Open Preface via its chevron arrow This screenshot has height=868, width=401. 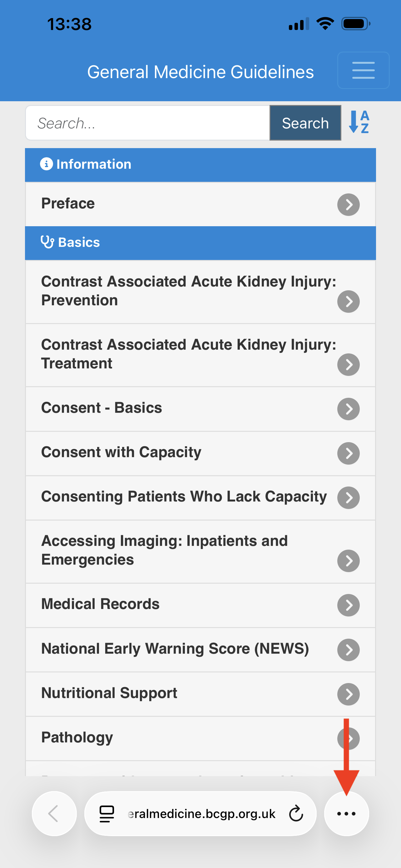[348, 204]
